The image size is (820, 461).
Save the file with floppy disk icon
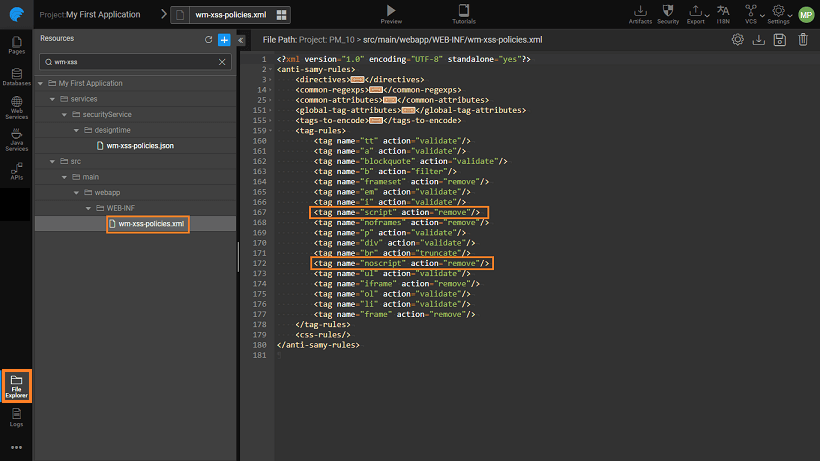point(781,40)
